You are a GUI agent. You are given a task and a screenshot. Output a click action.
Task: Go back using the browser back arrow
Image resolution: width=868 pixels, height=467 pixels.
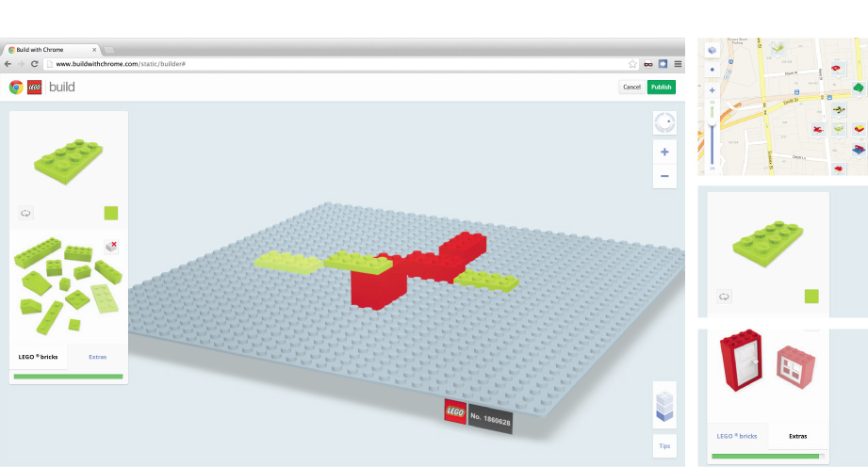coord(8,64)
